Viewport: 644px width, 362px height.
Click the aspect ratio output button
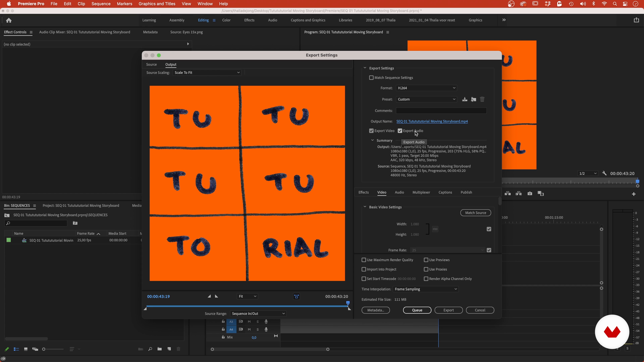297,296
